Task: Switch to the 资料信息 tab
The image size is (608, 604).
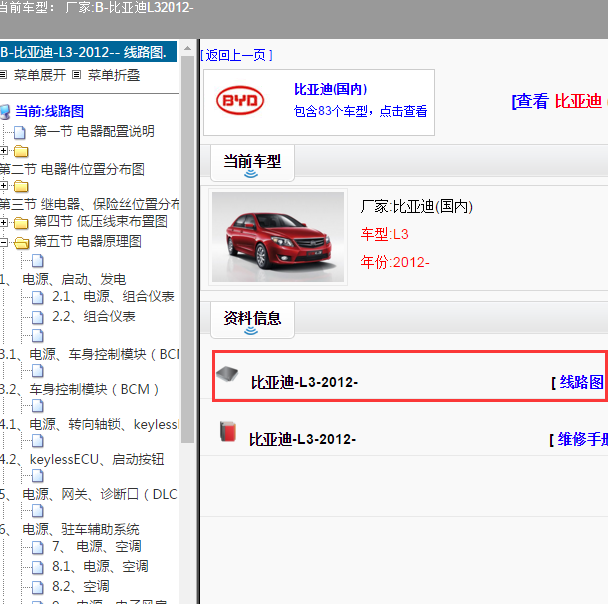Action: [252, 320]
